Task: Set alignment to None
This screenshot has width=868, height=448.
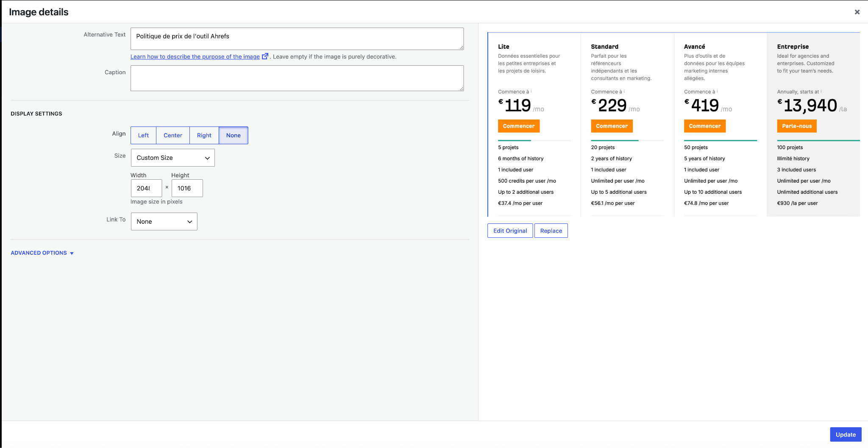Action: 234,135
